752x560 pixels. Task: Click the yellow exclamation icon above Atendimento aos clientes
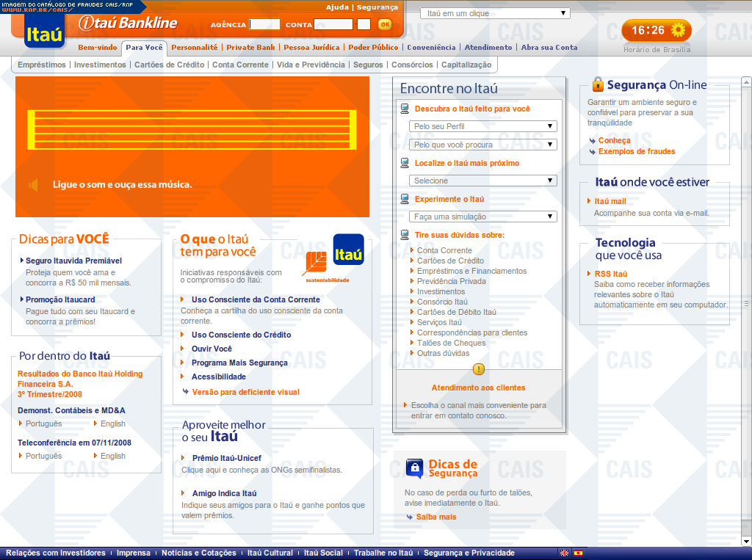tap(479, 369)
